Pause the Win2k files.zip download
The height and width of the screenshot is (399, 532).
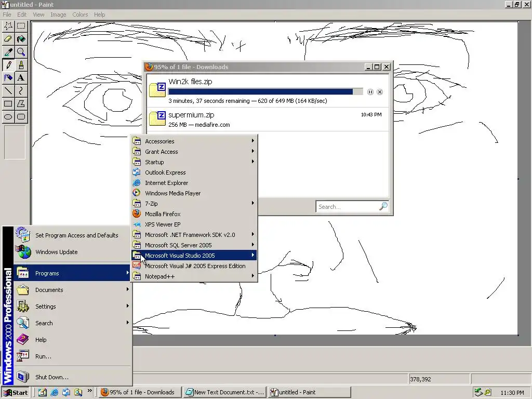coord(370,92)
